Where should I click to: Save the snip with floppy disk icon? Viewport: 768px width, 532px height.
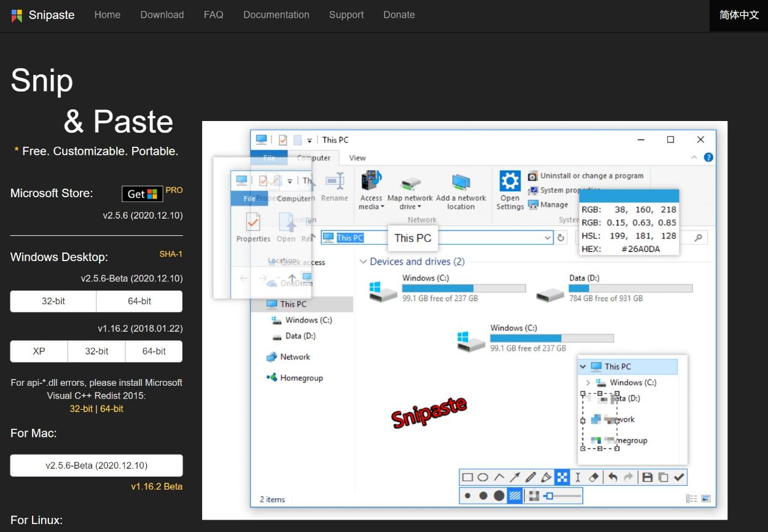(x=648, y=477)
